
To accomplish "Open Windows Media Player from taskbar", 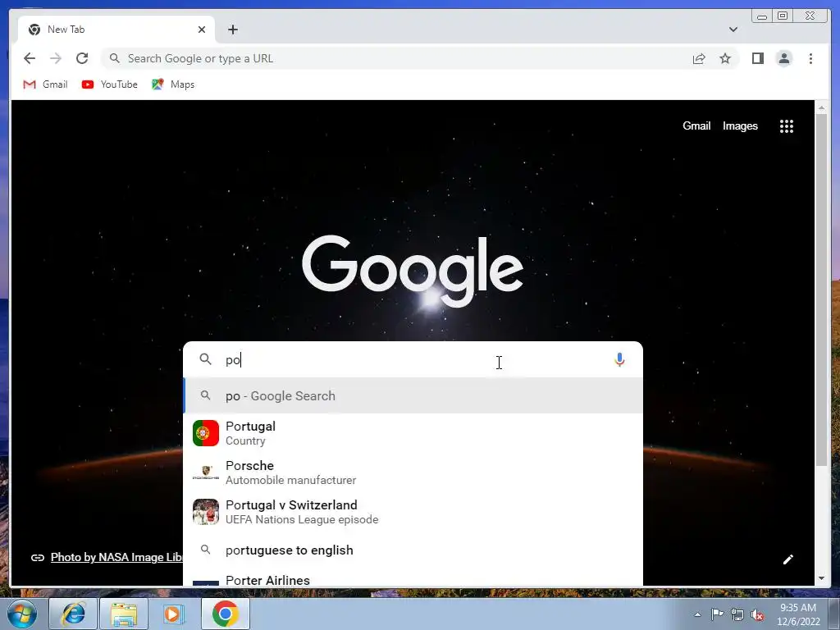I will tap(174, 614).
